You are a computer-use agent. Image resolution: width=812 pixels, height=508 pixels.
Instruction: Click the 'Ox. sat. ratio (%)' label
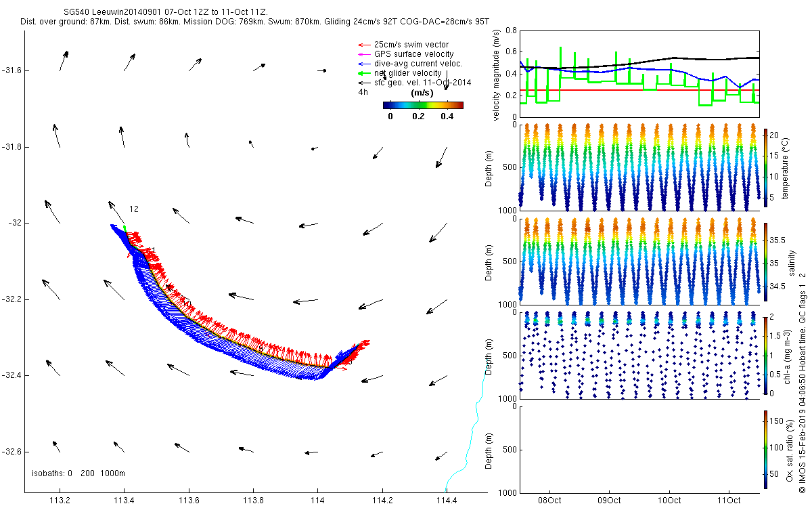pos(790,450)
